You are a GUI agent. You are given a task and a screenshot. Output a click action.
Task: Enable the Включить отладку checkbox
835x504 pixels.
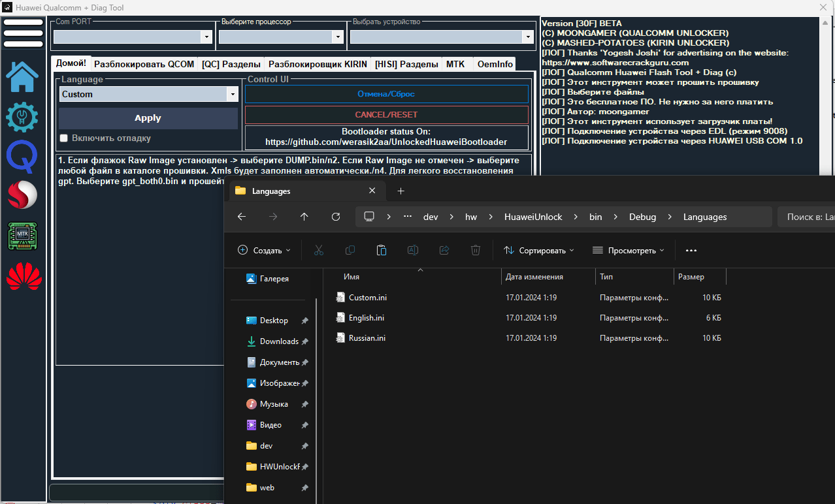[63, 138]
